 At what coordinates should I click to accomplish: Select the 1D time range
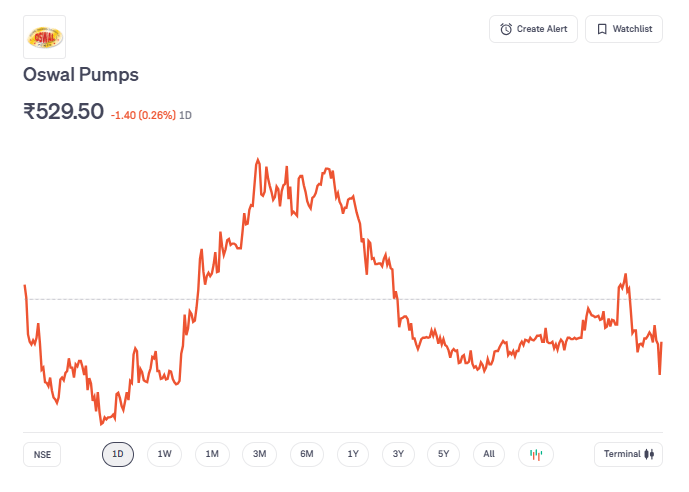(x=118, y=454)
